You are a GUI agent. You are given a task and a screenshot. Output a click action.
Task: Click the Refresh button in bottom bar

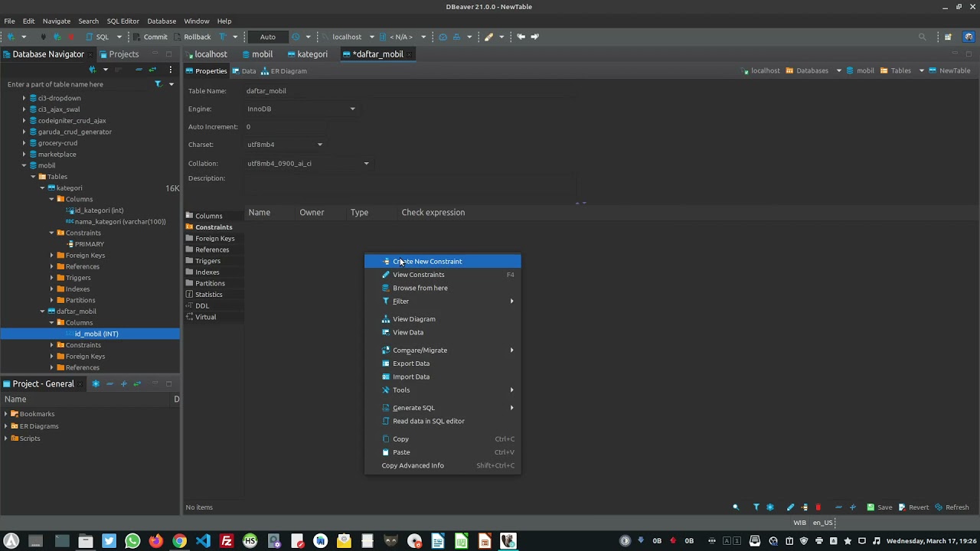point(952,507)
